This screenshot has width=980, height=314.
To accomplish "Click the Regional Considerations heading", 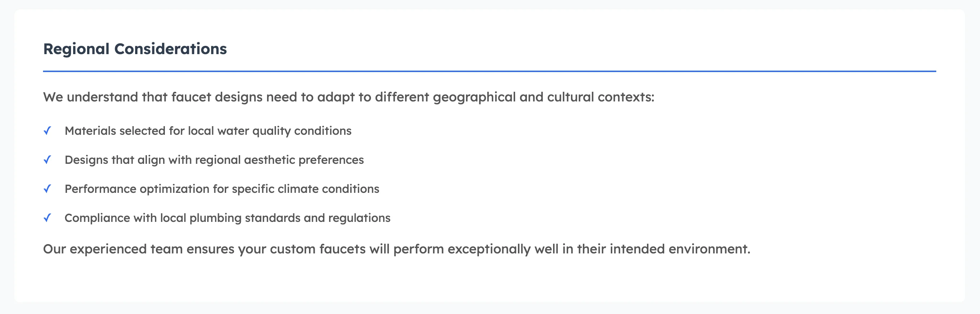I will click(x=135, y=49).
